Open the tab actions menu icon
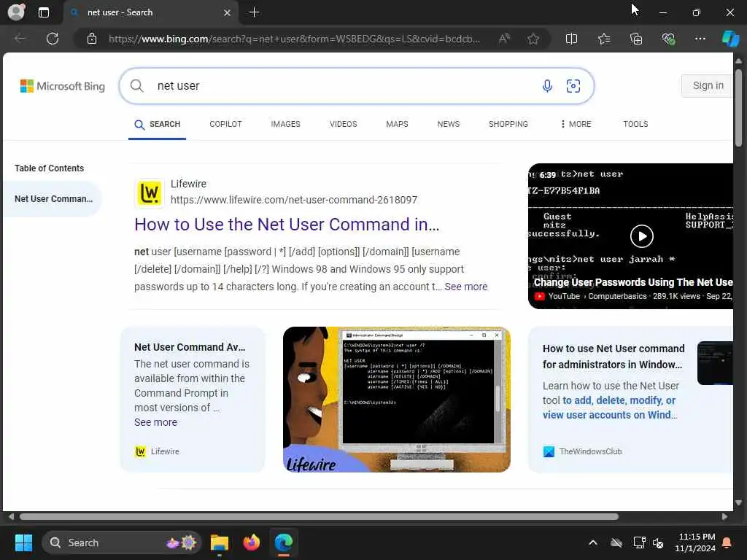Image resolution: width=747 pixels, height=560 pixels. [x=43, y=12]
